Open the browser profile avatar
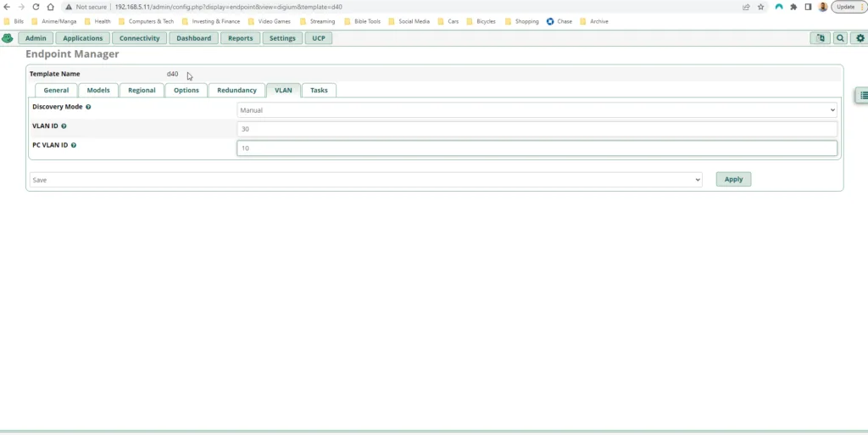This screenshot has width=868, height=435. [x=822, y=7]
